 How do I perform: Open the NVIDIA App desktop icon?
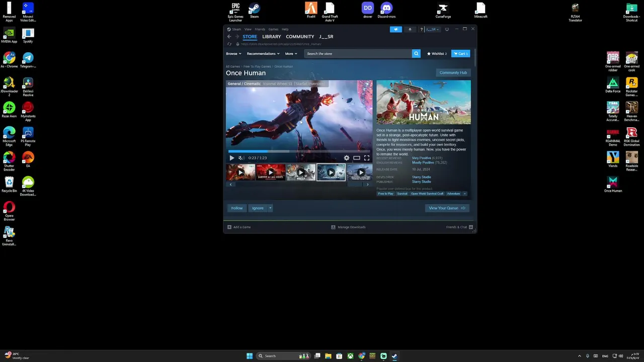pyautogui.click(x=9, y=36)
